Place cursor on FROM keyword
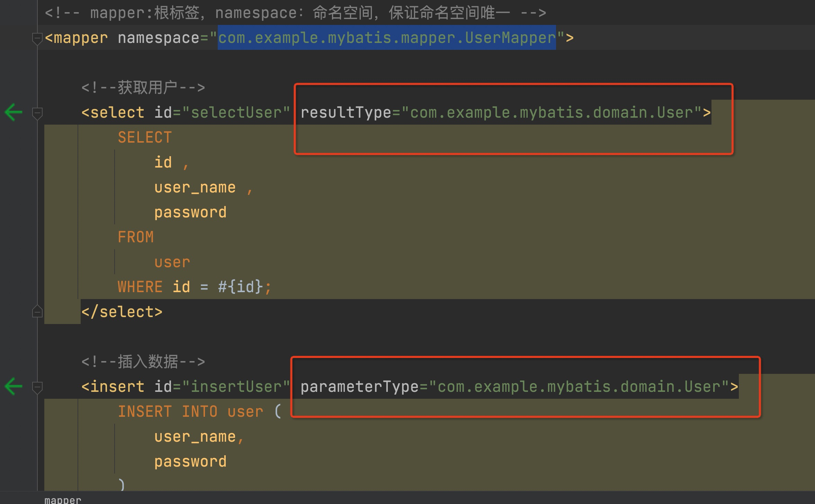The height and width of the screenshot is (504, 815). 135,237
